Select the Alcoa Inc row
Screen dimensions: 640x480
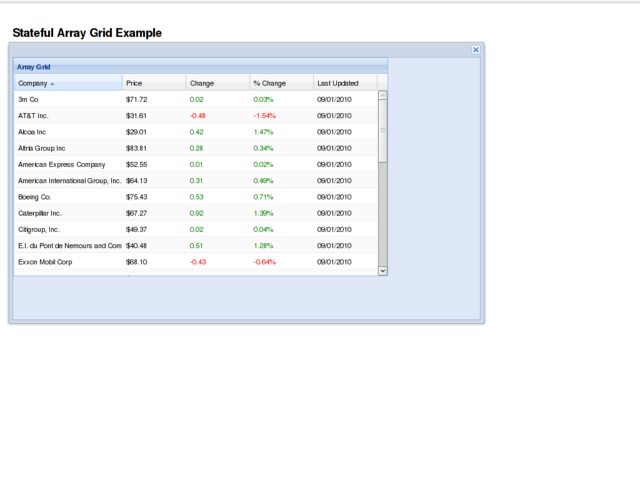(196, 132)
